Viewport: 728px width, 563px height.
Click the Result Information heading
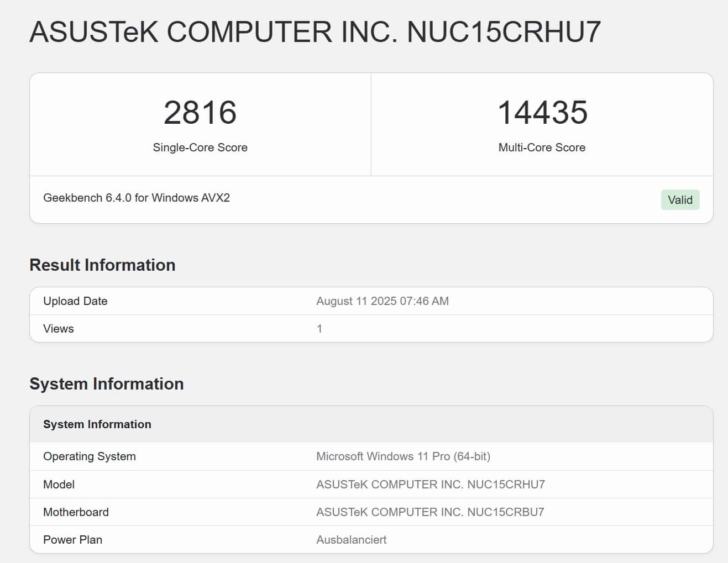tap(102, 265)
